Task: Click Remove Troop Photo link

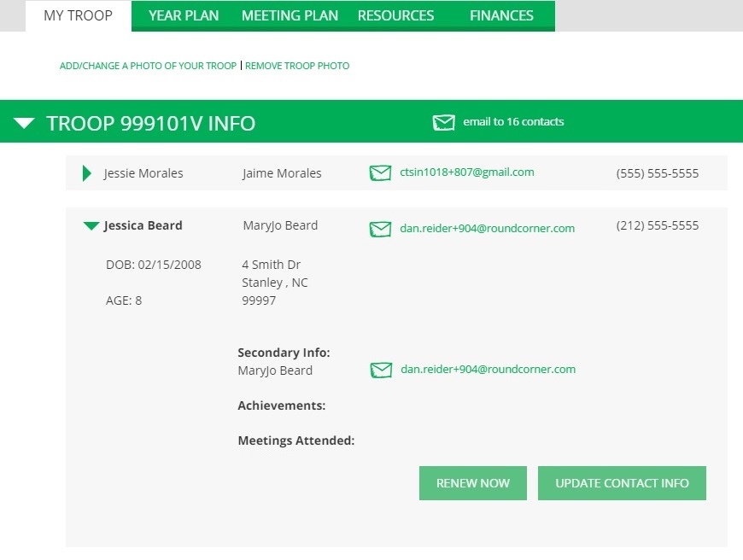Action: pyautogui.click(x=297, y=66)
